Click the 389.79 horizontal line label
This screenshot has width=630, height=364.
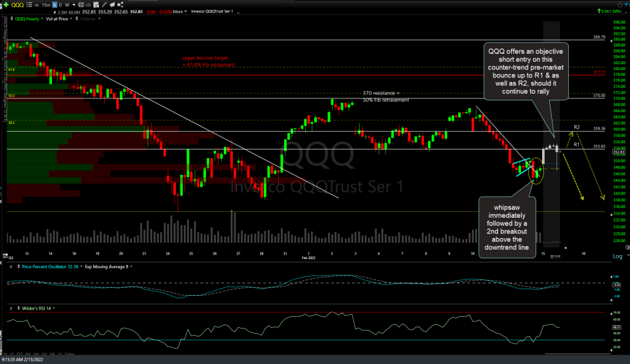599,37
